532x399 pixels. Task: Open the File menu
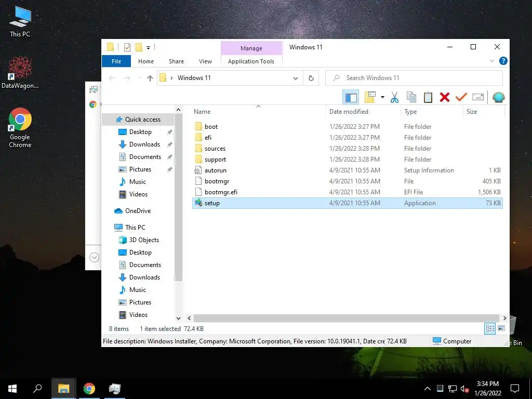click(116, 61)
